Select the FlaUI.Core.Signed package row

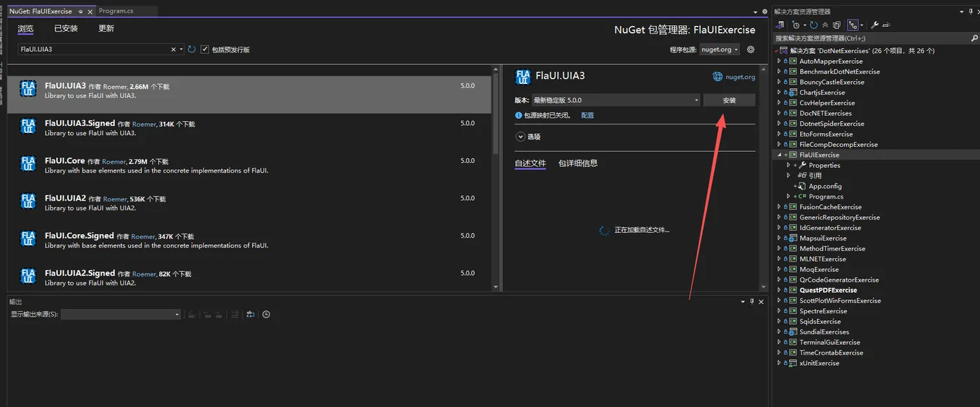[249, 240]
